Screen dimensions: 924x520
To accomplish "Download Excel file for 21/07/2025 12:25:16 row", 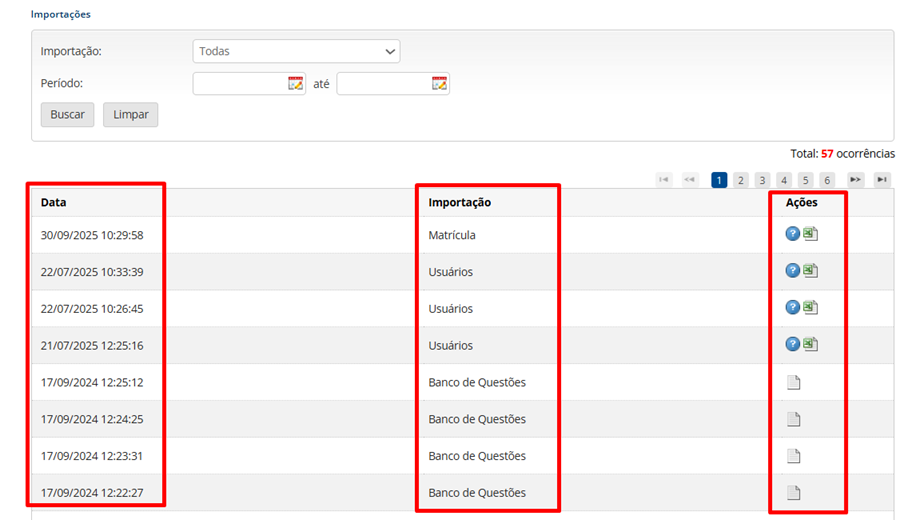I will (x=811, y=344).
